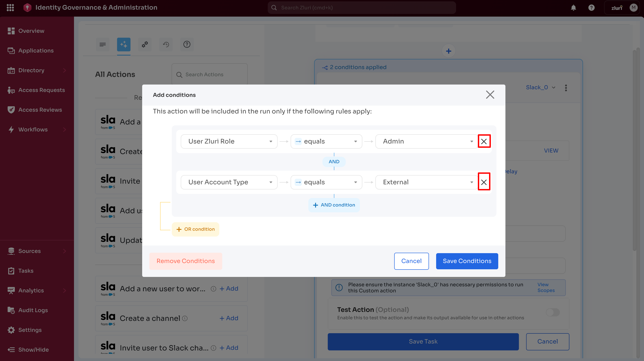Close the Add conditions dialog

click(490, 95)
